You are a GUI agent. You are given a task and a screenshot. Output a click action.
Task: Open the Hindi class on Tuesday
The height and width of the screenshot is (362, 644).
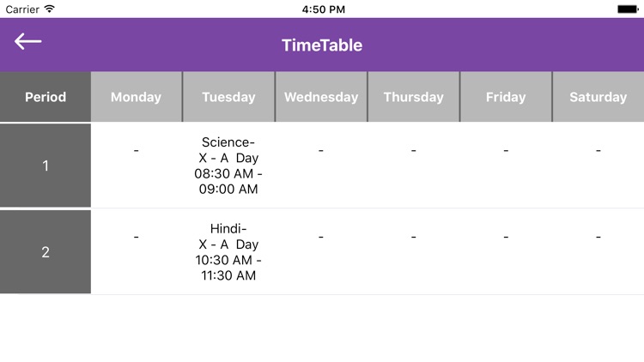point(228,251)
